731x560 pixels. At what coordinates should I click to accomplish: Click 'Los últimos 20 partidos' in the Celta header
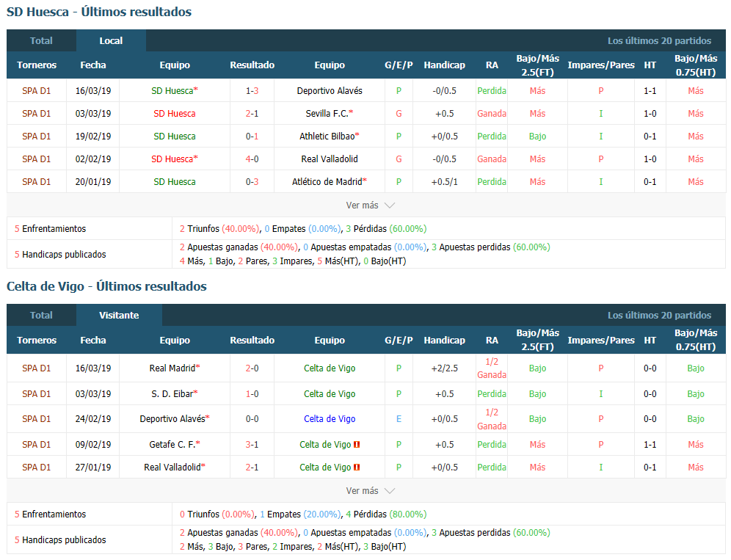[x=659, y=315]
